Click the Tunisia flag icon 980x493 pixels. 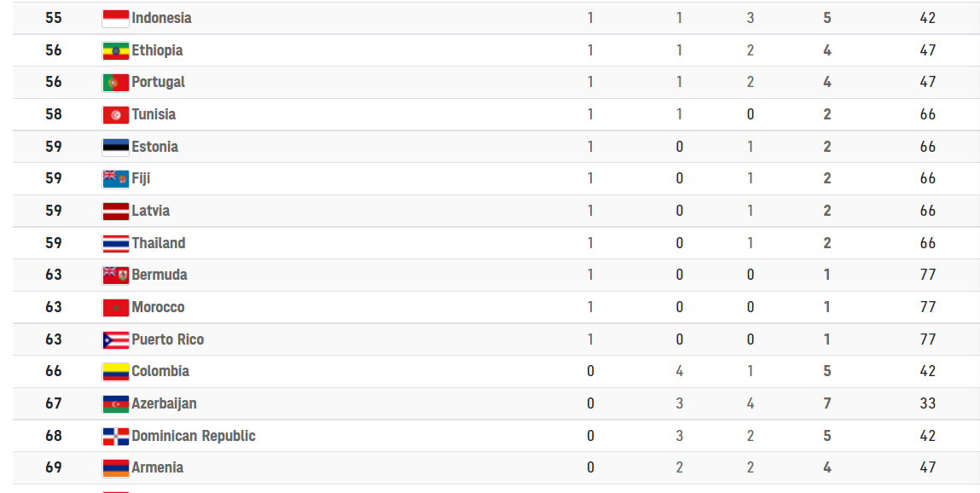116,115
